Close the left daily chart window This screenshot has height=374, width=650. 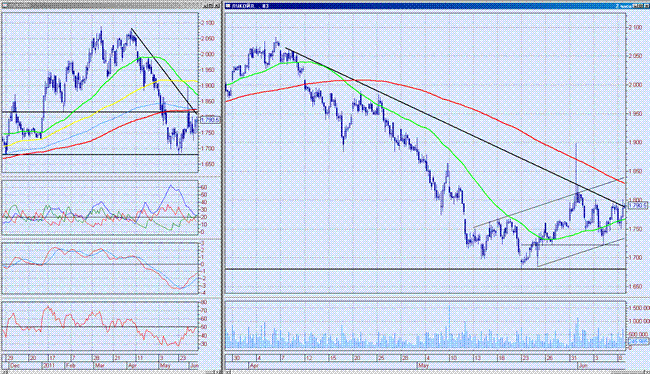coord(217,5)
